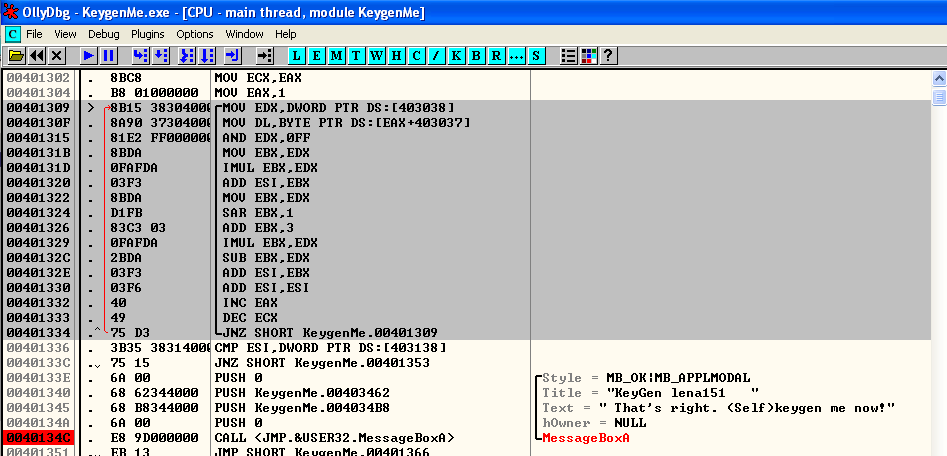Select CMP ESI,DWORD PTR DS:[403138] line

(330, 348)
